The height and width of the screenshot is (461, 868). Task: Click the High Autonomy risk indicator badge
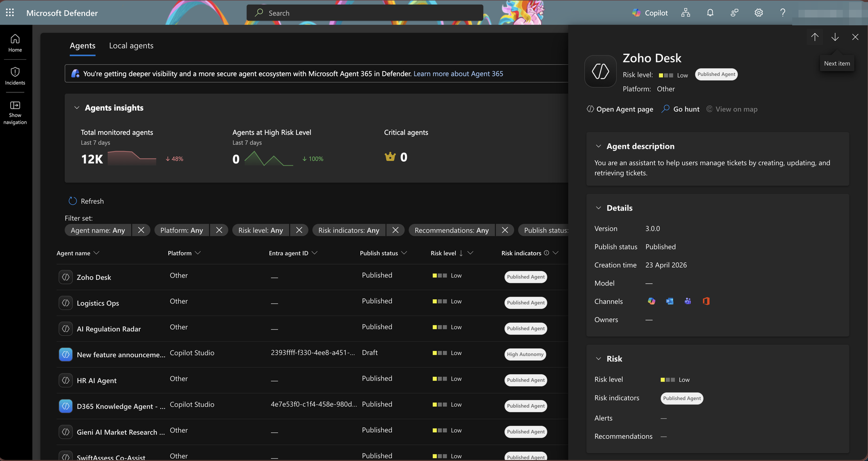point(525,355)
